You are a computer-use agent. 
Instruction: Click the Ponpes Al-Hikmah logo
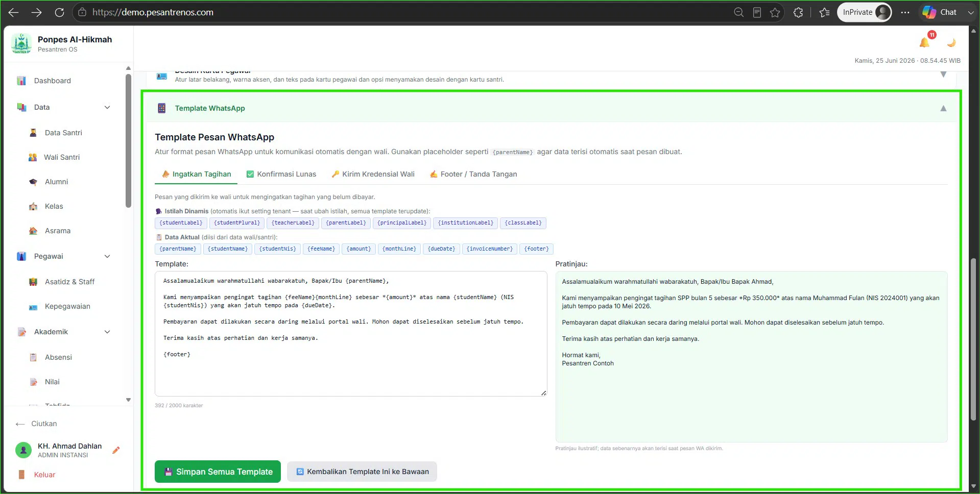[21, 43]
